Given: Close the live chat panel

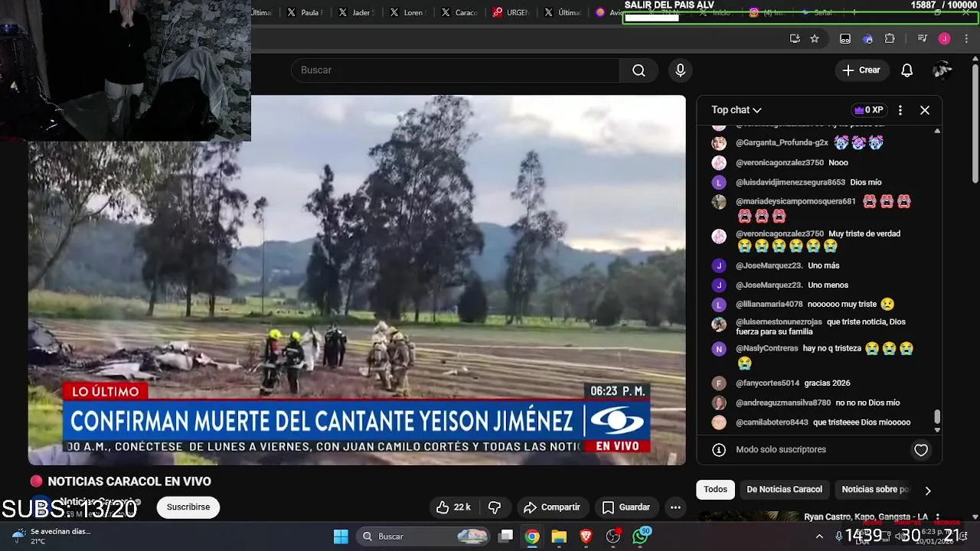Looking at the screenshot, I should [925, 110].
